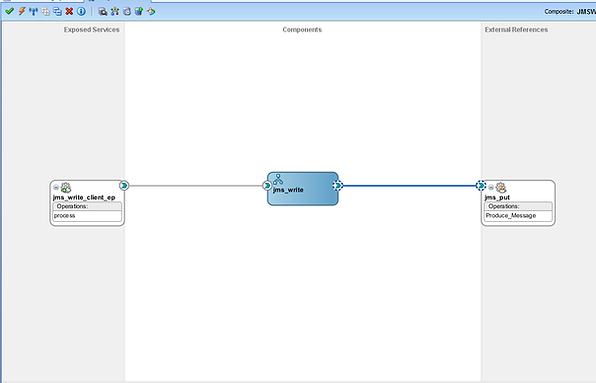Select the blue wire to jms_put
The height and width of the screenshot is (383, 596).
point(409,186)
